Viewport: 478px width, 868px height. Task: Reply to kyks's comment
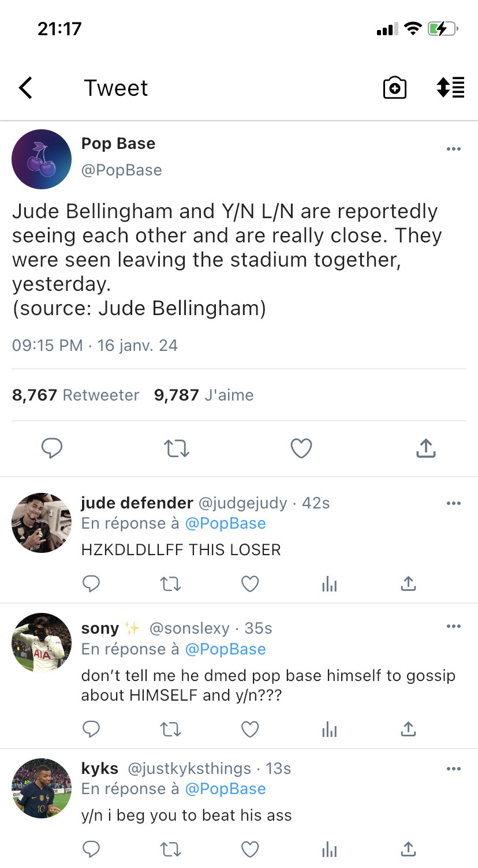click(x=91, y=849)
